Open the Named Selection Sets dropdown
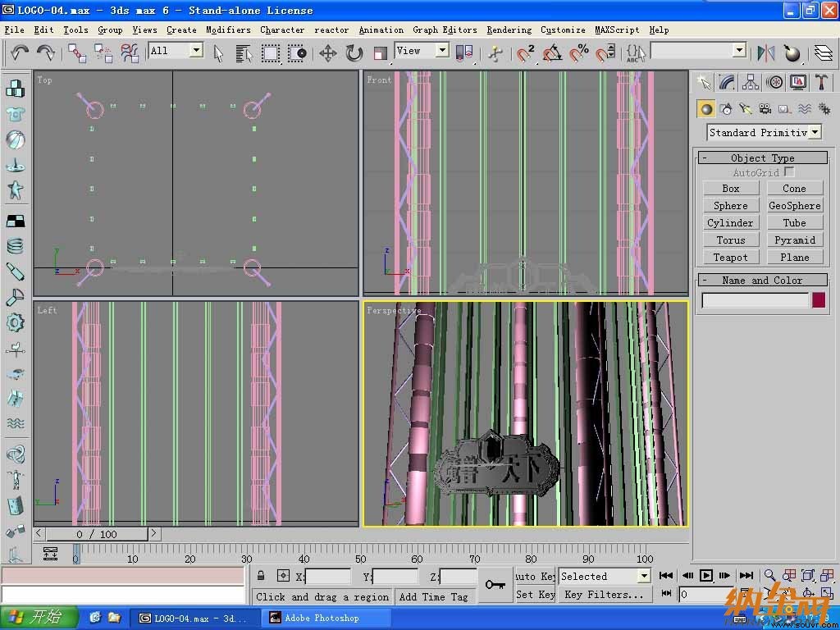 (739, 50)
